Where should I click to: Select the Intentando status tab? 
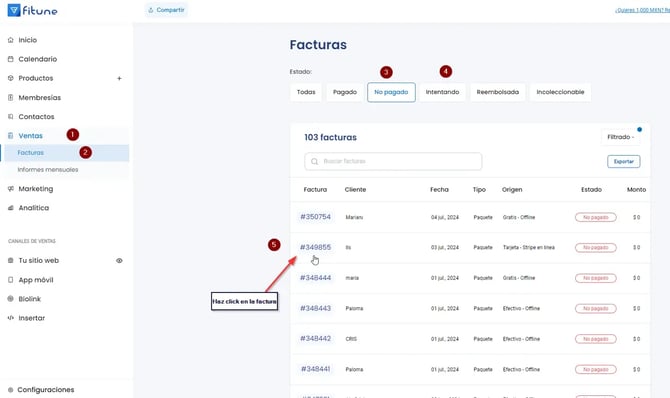point(442,92)
